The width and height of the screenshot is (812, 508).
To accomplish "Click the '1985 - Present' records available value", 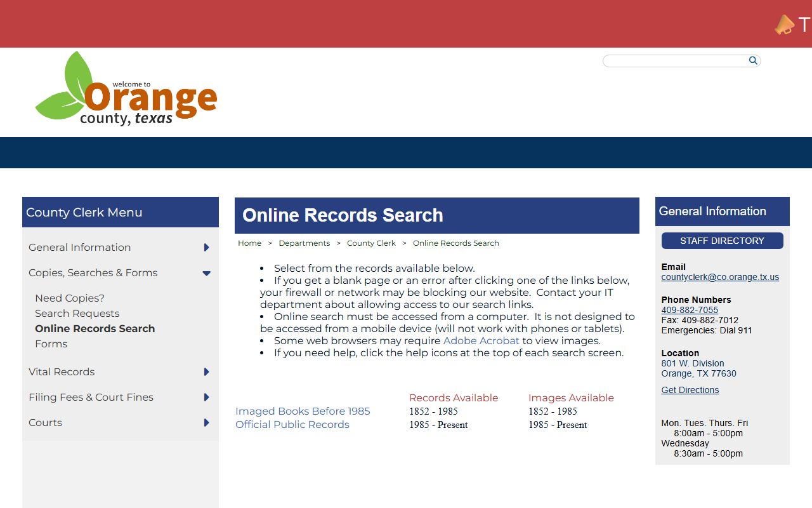I will tap(438, 425).
